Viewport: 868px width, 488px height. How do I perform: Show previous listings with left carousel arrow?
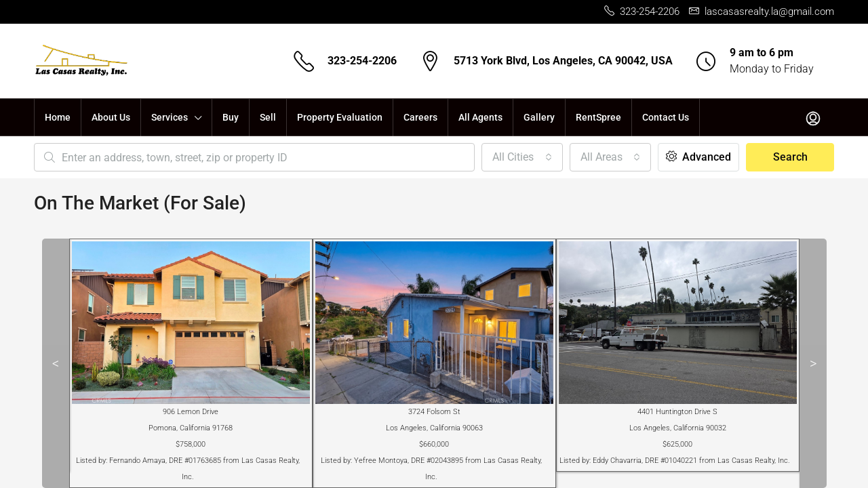click(x=56, y=363)
